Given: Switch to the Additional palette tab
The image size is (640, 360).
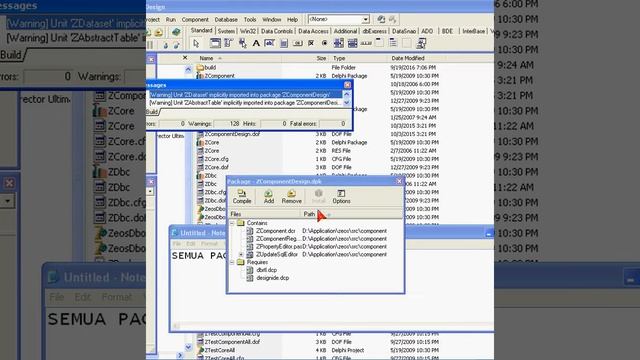Looking at the screenshot, I should (x=345, y=31).
